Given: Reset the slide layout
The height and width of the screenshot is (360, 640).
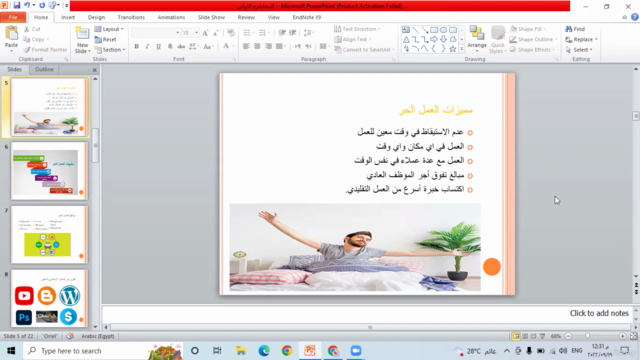Looking at the screenshot, I should 105,39.
